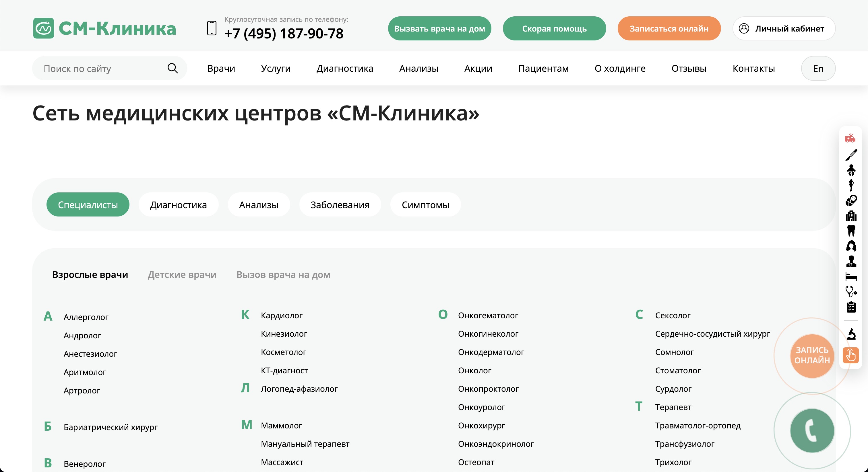Open the tooth dentistry icon
Image resolution: width=868 pixels, height=472 pixels.
point(851,231)
